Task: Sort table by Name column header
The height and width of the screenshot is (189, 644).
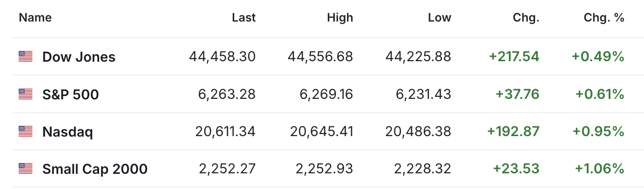Action: pyautogui.click(x=35, y=18)
